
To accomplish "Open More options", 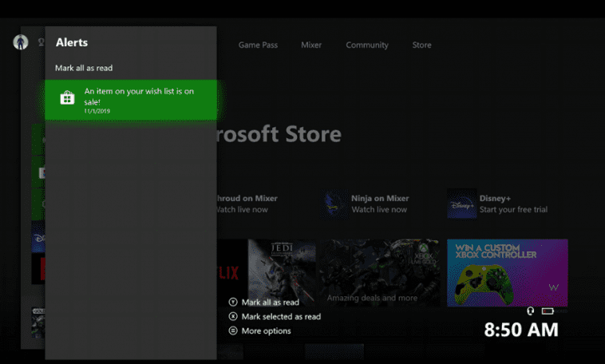I will coord(267,330).
